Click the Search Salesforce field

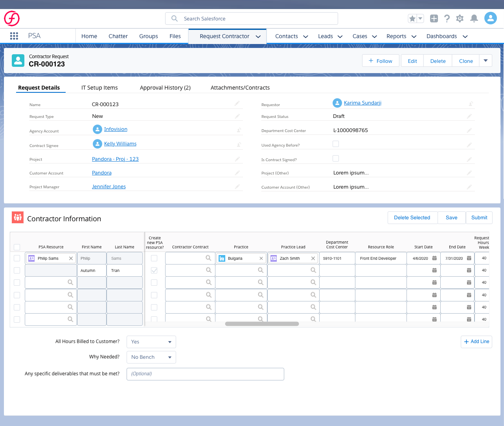point(252,18)
